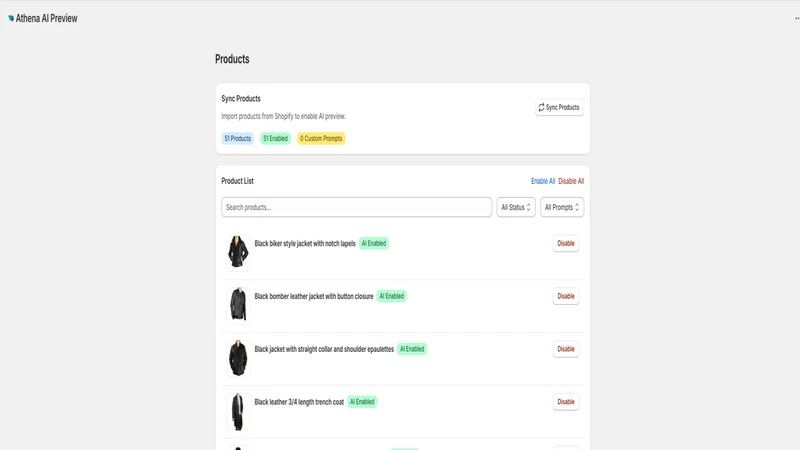Select the Black bomber leather jacket title
The height and width of the screenshot is (450, 800).
click(x=314, y=296)
